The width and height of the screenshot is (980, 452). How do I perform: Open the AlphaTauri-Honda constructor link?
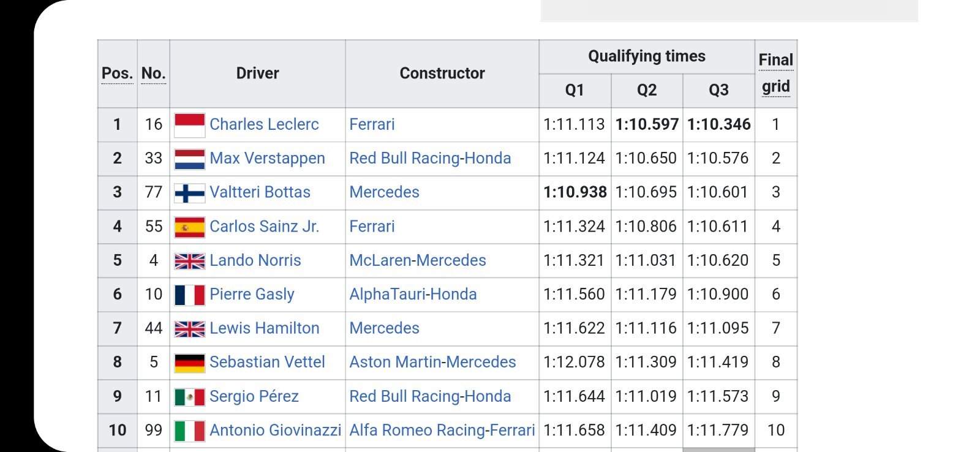tap(413, 294)
